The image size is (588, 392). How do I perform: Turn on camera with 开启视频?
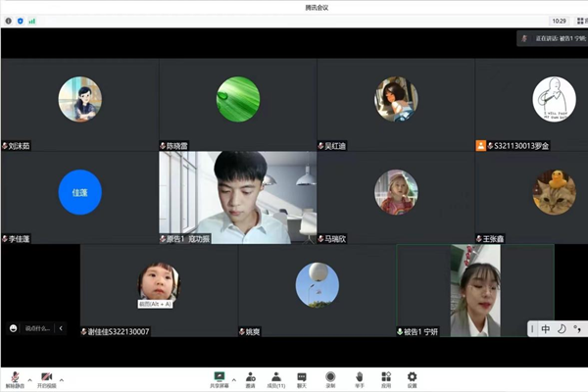(x=46, y=377)
